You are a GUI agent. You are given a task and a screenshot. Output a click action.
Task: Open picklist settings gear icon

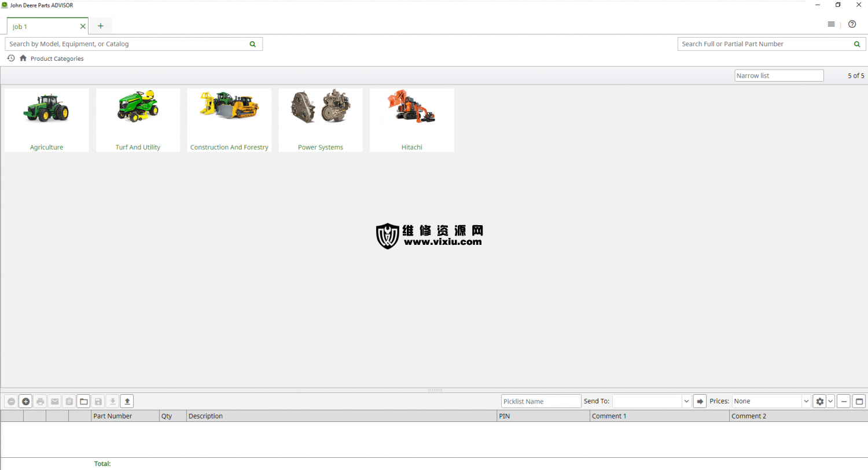(819, 401)
